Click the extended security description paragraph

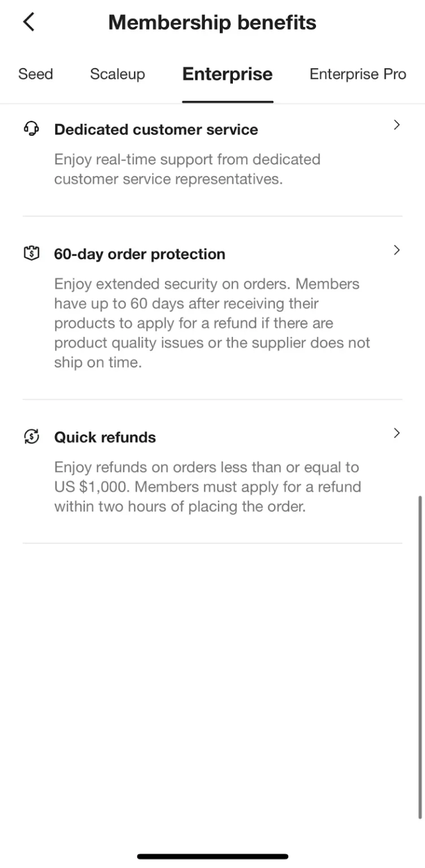[x=212, y=323]
